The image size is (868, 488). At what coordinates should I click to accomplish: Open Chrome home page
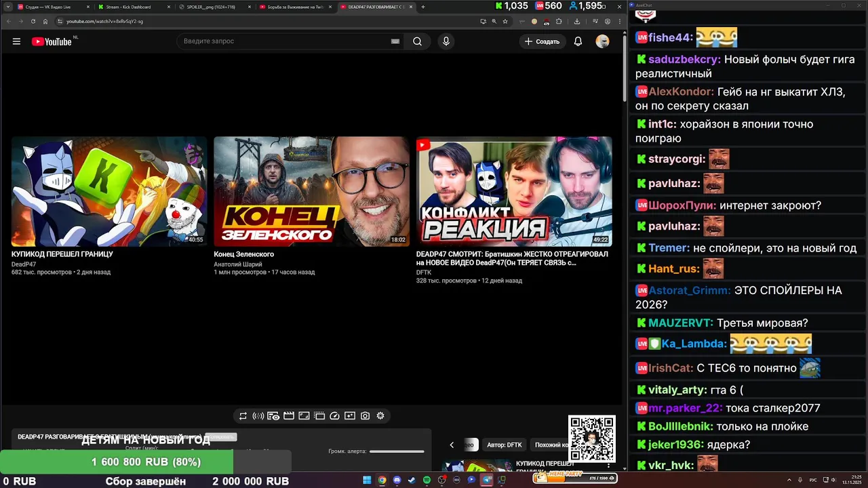click(x=45, y=21)
